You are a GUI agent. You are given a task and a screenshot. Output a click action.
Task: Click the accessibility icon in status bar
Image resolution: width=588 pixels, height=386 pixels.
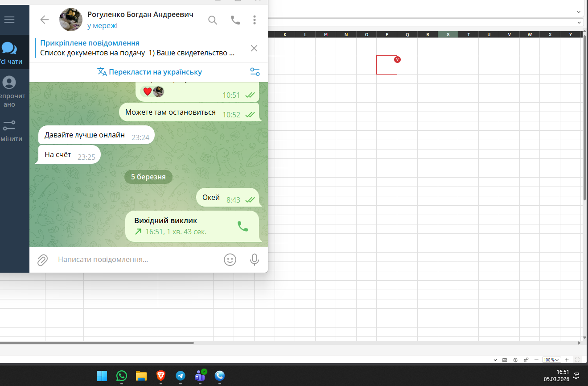(x=515, y=360)
